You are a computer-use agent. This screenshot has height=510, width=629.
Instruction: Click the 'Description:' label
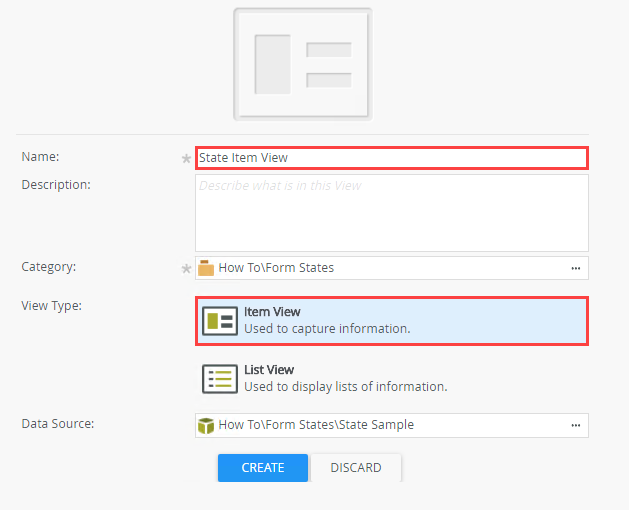(x=56, y=185)
